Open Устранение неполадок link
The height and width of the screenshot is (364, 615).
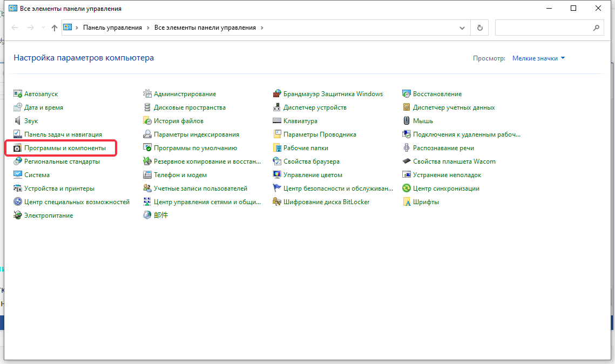447,174
